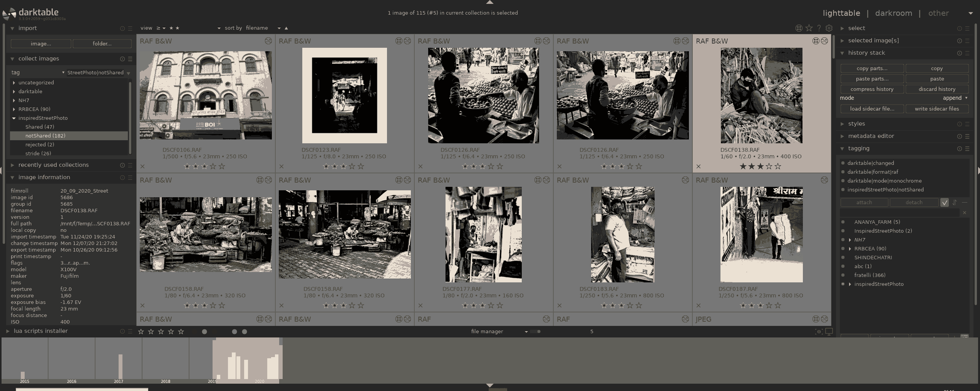Reject DSCF0106.RAF using its x mark

click(x=142, y=166)
